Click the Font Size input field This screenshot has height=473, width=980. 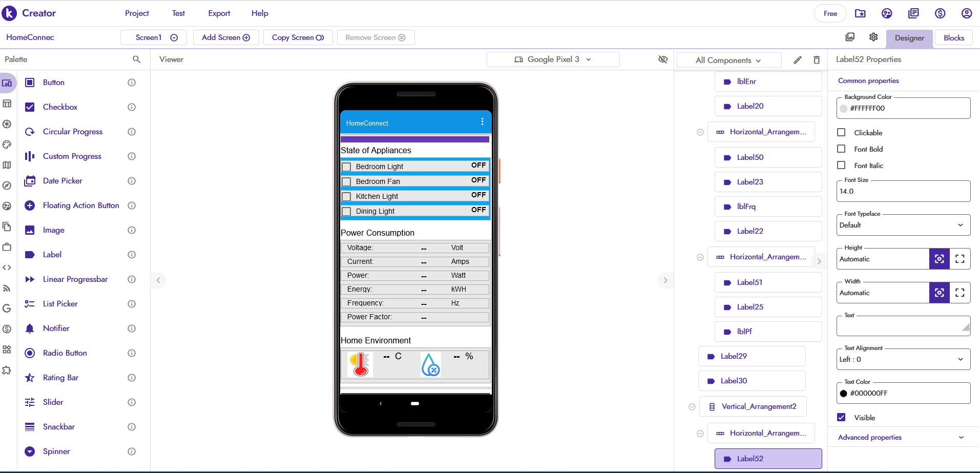904,191
